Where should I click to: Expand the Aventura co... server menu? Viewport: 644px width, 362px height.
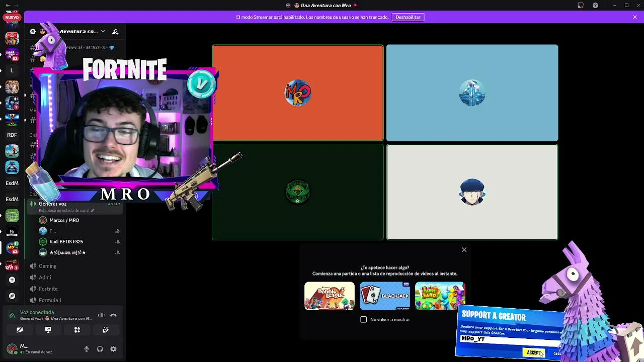coord(103,31)
